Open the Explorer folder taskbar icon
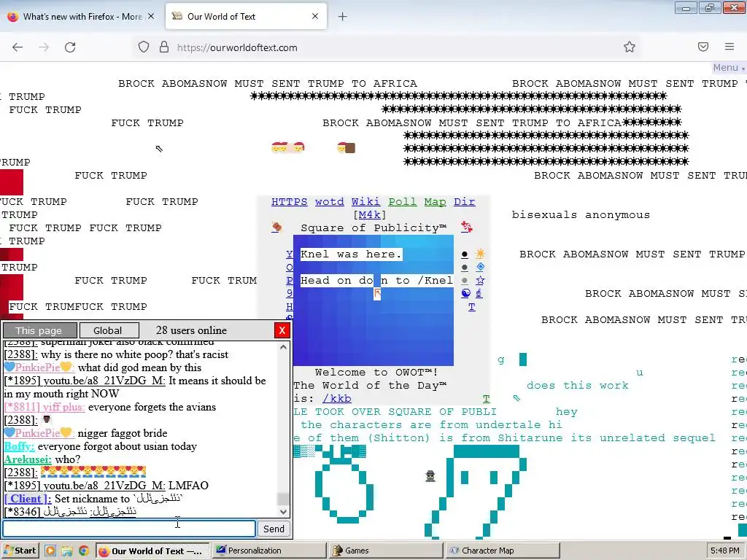The height and width of the screenshot is (560, 747). 66,551
